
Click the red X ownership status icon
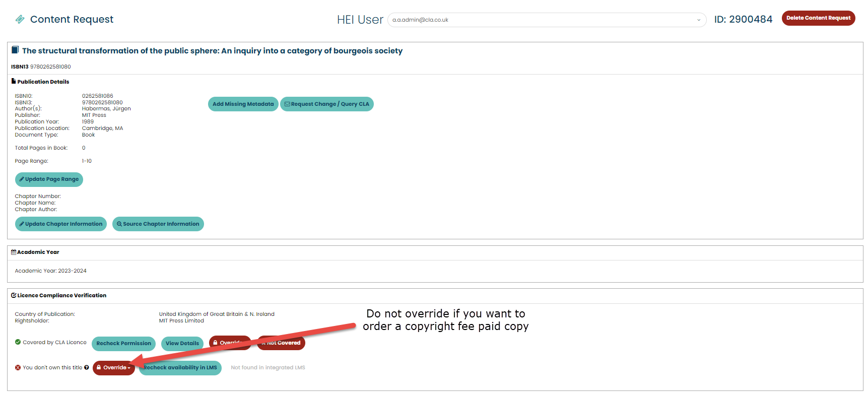pos(18,368)
